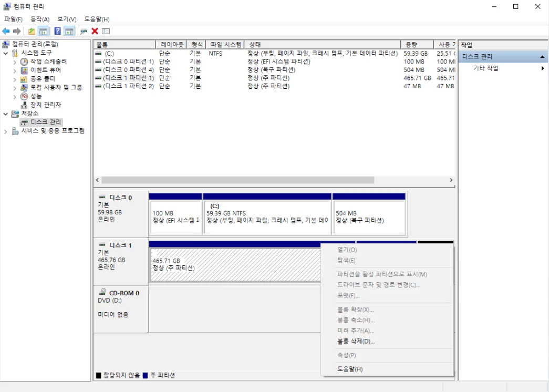Click the blue question mark Help toolbar icon
The image size is (549, 392).
57,31
